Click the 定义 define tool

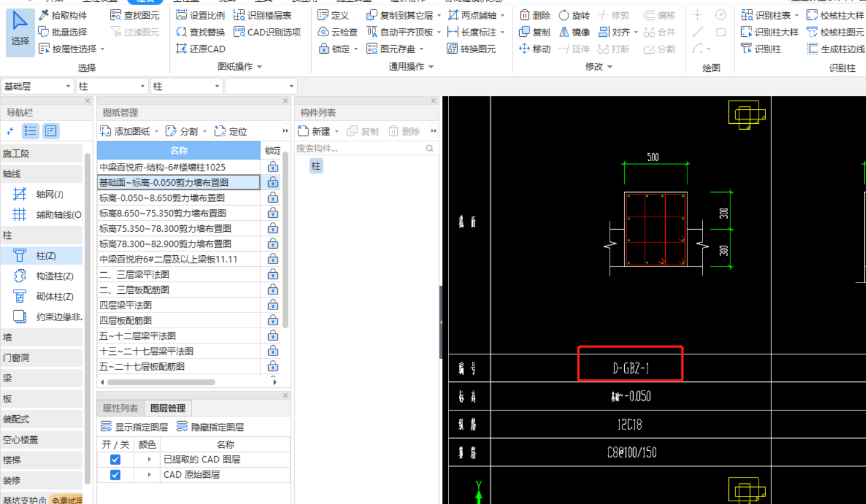point(333,15)
